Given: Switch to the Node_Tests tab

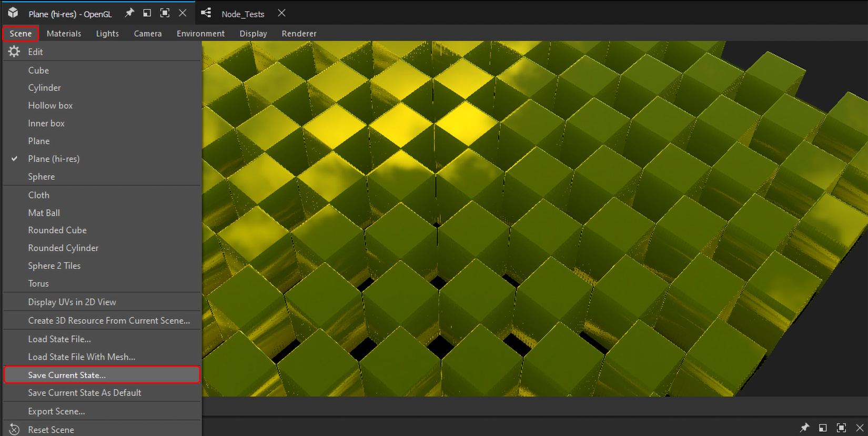Looking at the screenshot, I should 243,14.
